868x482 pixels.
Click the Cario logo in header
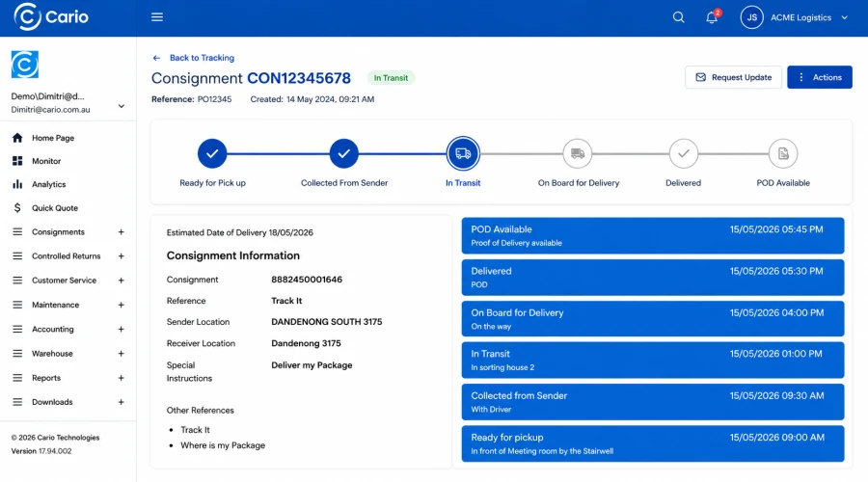51,16
